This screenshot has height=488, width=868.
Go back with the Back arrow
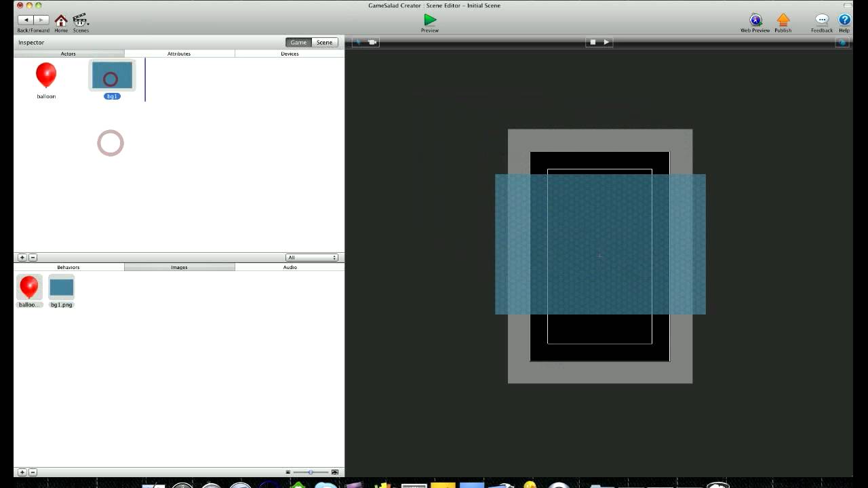tap(26, 20)
